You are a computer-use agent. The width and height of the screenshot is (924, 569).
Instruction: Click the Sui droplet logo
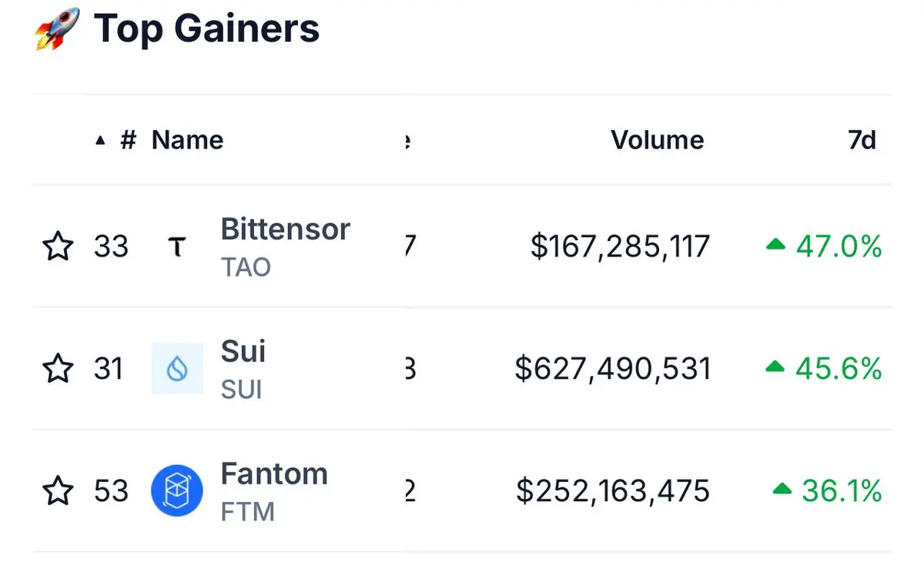click(177, 369)
